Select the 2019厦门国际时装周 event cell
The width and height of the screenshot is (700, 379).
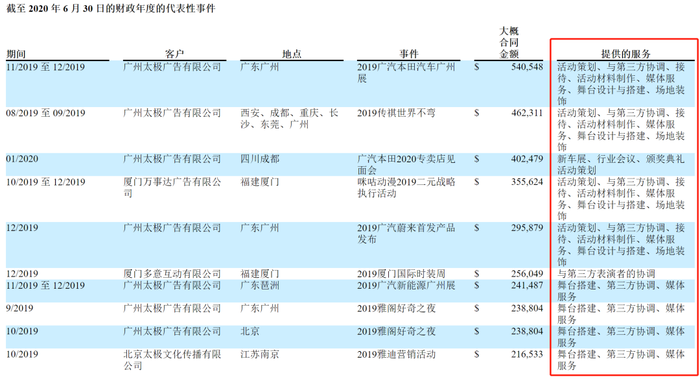[401, 274]
